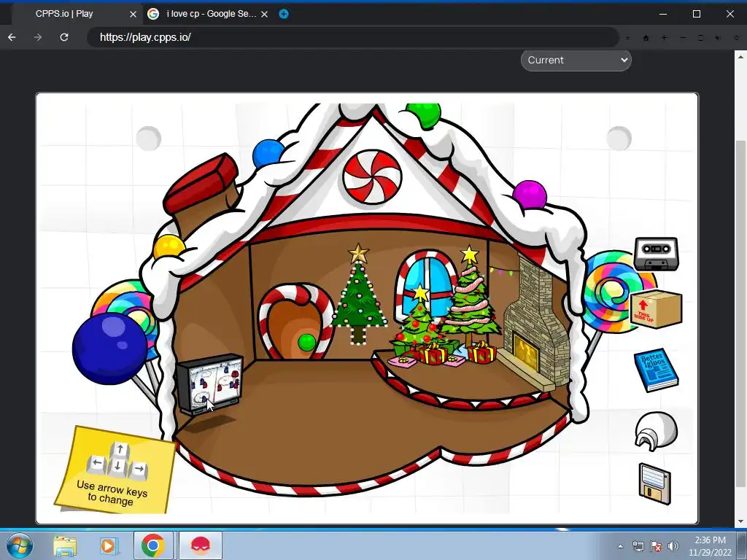Click the home icon in browser toolbar
Image resolution: width=747 pixels, height=560 pixels.
pyautogui.click(x=646, y=38)
